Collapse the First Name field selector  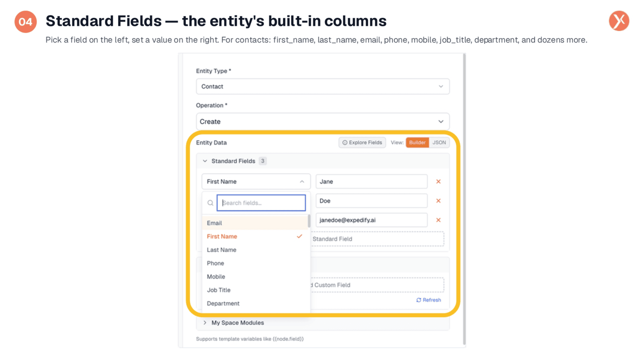tap(256, 181)
